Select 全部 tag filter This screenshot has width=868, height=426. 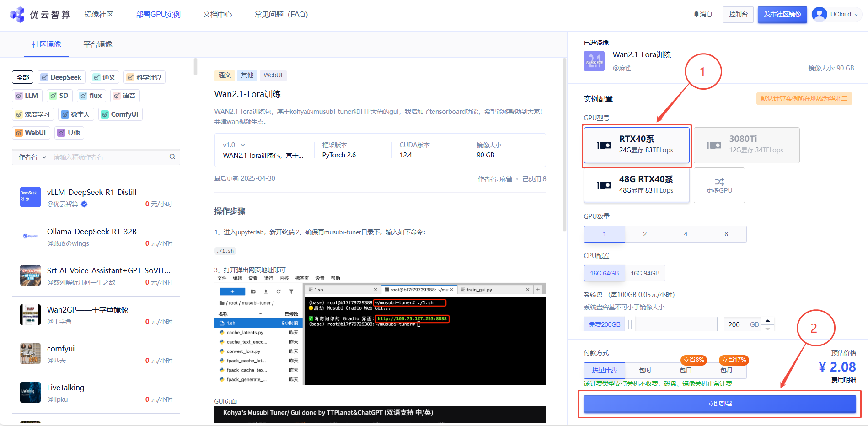(23, 77)
